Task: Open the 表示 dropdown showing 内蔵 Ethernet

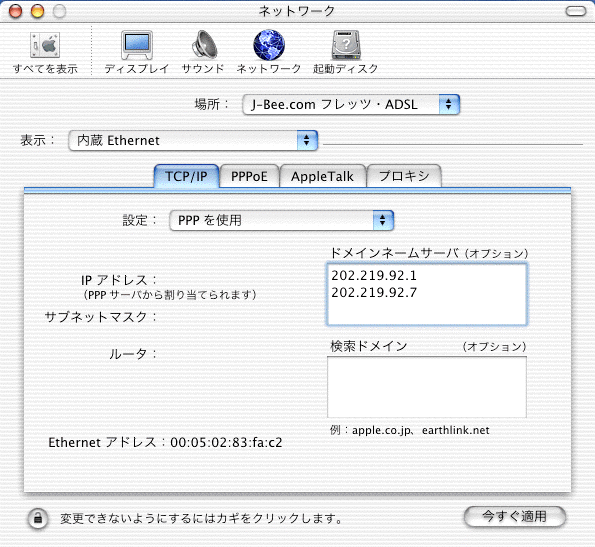Action: [193, 140]
